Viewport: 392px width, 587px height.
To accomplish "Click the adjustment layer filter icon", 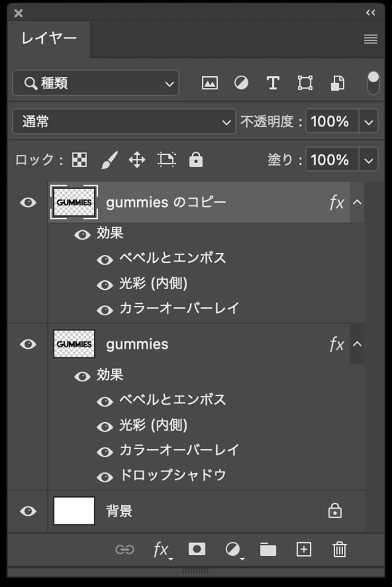I will [241, 83].
